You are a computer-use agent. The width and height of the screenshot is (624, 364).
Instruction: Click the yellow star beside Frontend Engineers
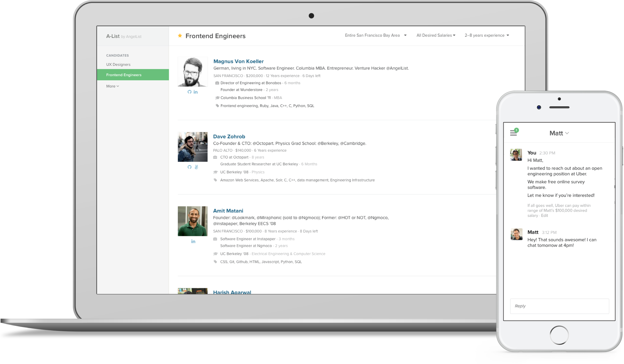pyautogui.click(x=180, y=36)
